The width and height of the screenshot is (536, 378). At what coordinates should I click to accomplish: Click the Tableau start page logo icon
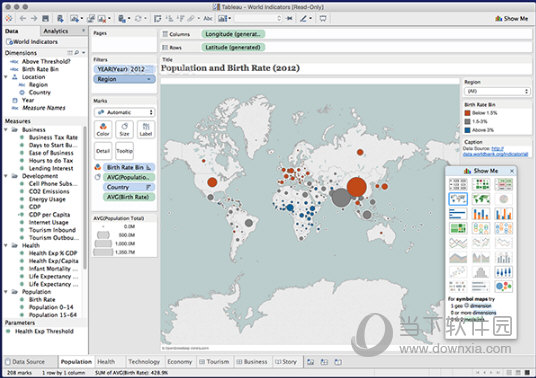[x=9, y=18]
